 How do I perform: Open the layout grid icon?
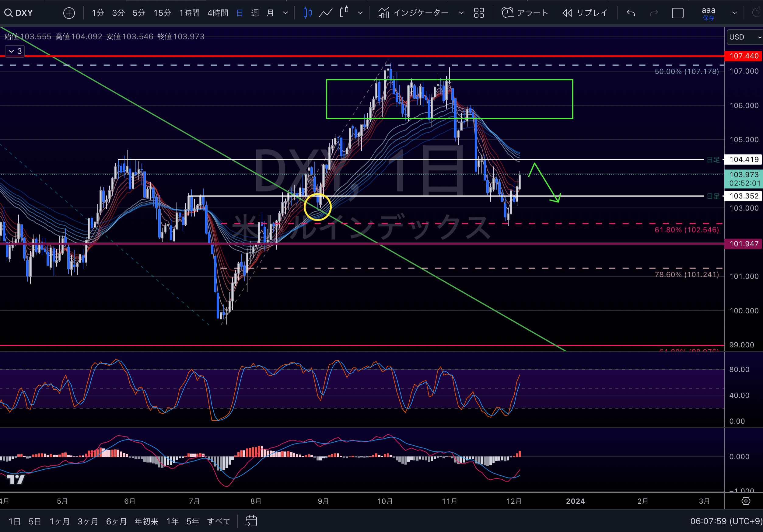coord(479,13)
